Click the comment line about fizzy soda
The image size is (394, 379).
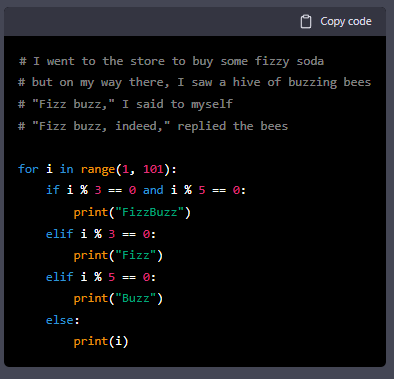[x=171, y=62]
